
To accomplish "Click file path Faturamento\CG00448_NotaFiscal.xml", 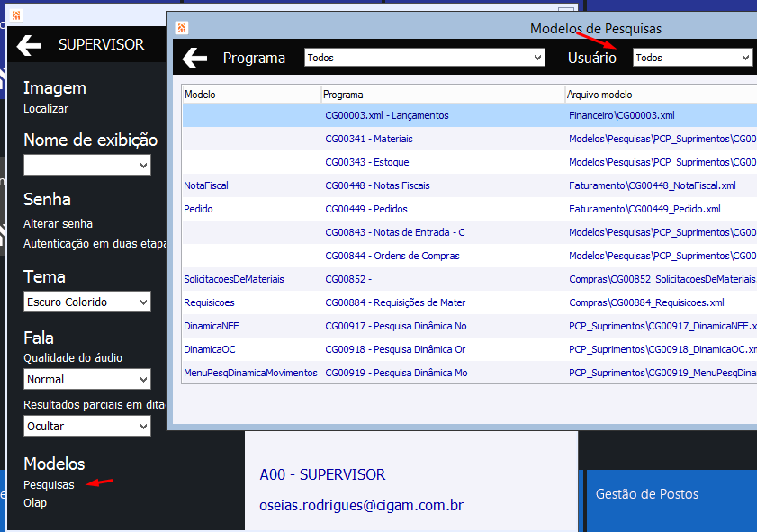I will point(653,185).
